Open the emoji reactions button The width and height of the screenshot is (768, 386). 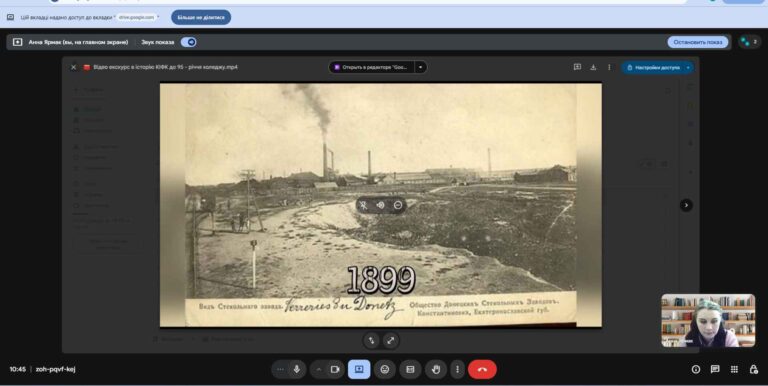pos(385,369)
